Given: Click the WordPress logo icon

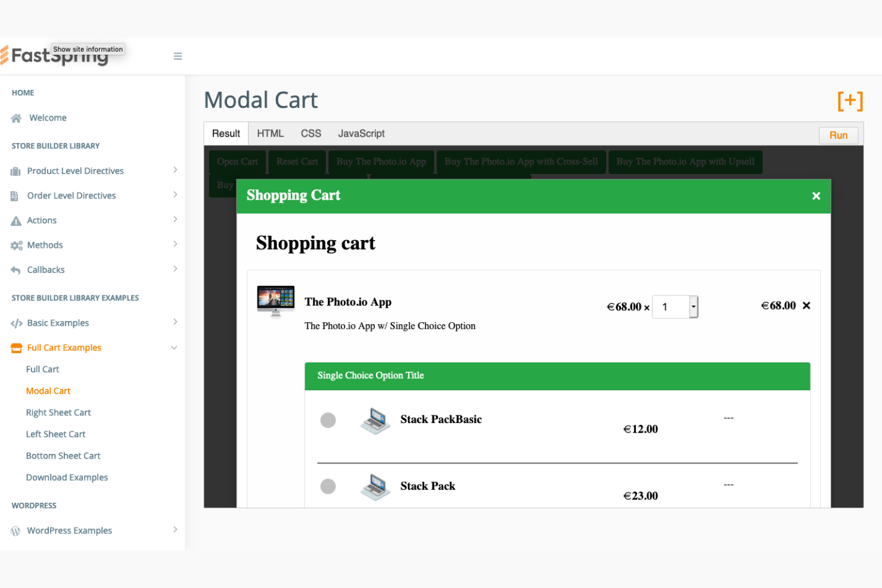Looking at the screenshot, I should click(15, 531).
